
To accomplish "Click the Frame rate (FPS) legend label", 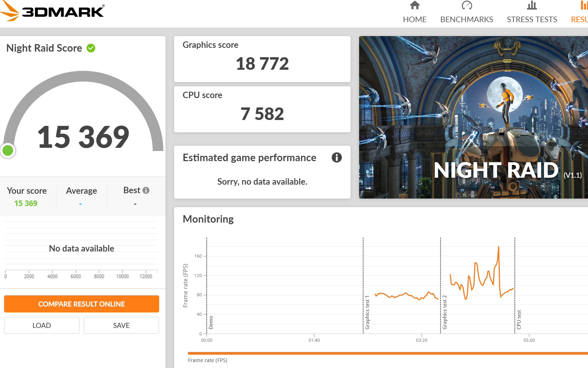I will [207, 360].
